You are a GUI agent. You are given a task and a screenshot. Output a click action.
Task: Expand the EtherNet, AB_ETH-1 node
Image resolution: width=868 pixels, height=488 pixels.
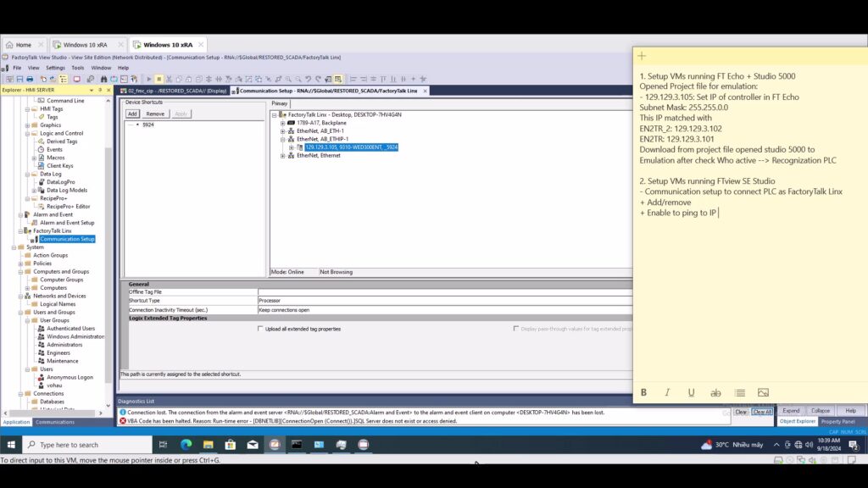tap(283, 131)
